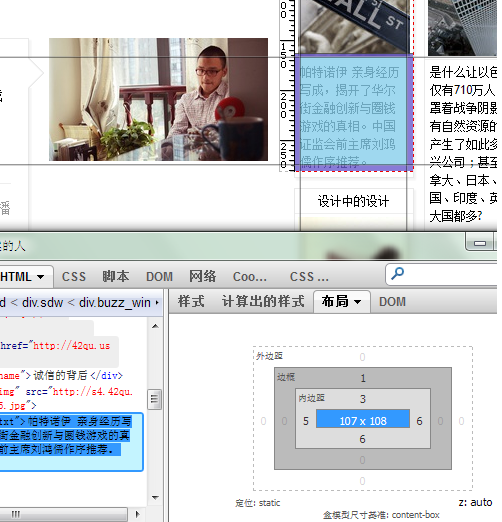
Task: Select the 样式 side panel tab
Action: coord(191,301)
